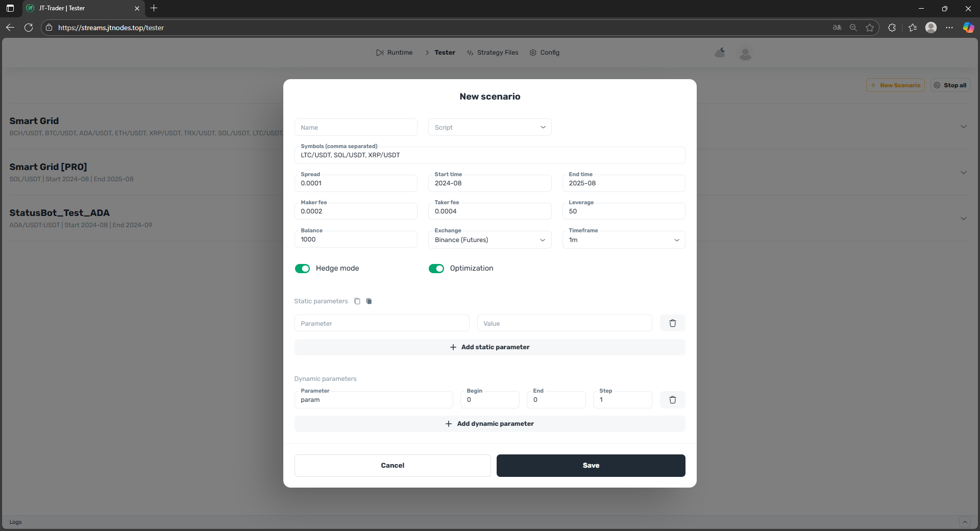Expand the Exchange Binance (Futures) dropdown
Image resolution: width=980 pixels, height=531 pixels.
489,240
